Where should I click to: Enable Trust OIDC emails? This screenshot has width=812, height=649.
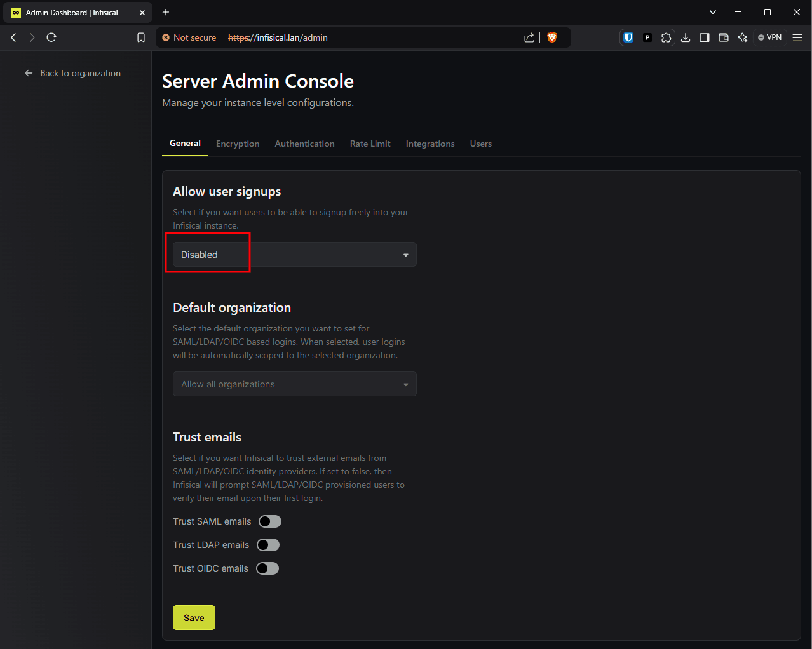pyautogui.click(x=267, y=568)
